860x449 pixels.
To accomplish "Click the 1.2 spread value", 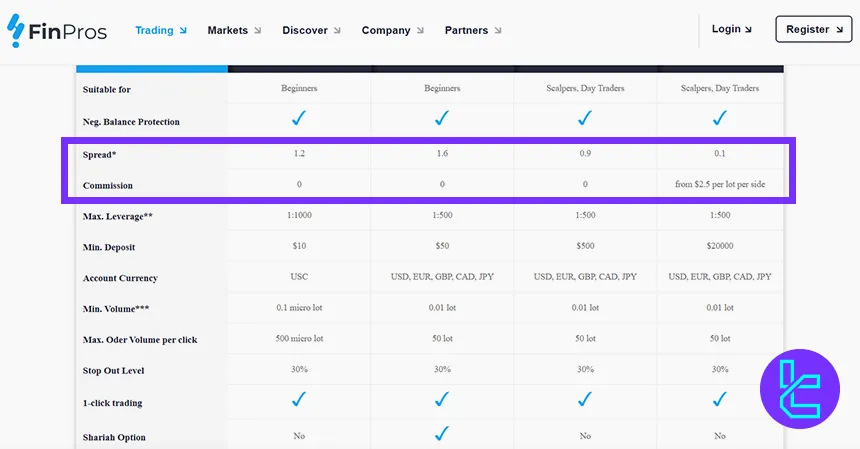I will tap(299, 154).
